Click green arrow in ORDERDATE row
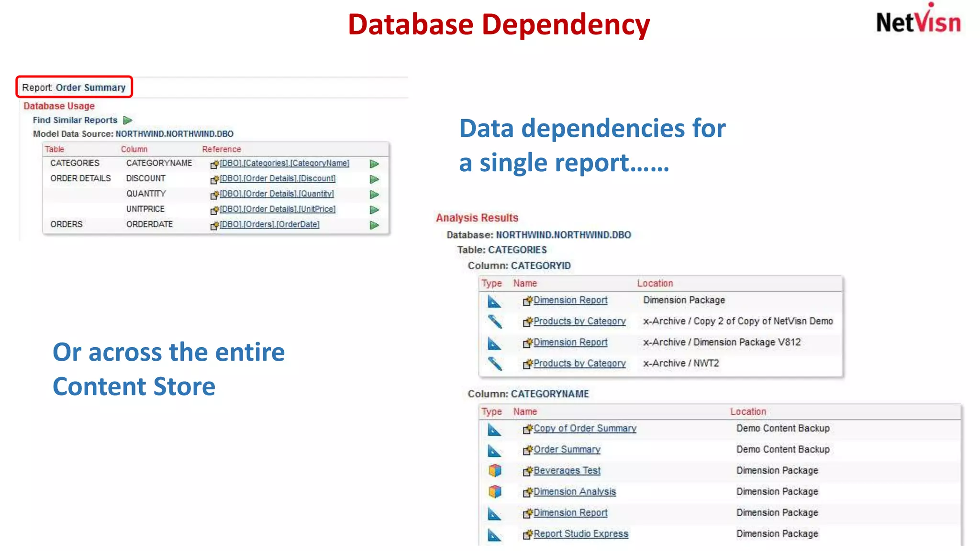The width and height of the screenshot is (980, 551). [x=374, y=225]
